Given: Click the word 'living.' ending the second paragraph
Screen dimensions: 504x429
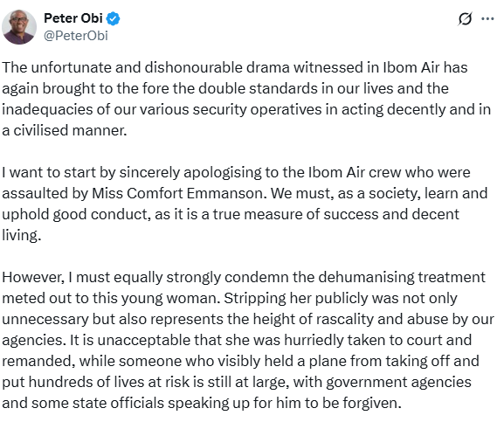Looking at the screenshot, I should [22, 235].
